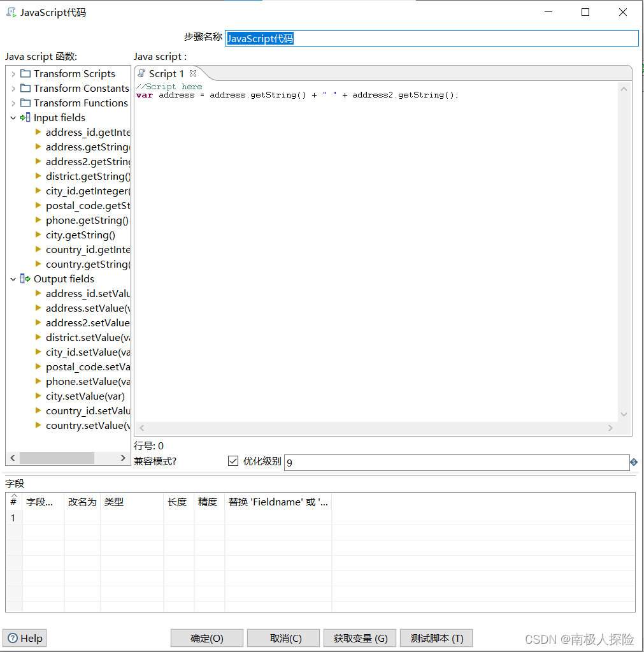Click arrow icon beside district.getString()
This screenshot has height=652, width=644.
coord(38,176)
